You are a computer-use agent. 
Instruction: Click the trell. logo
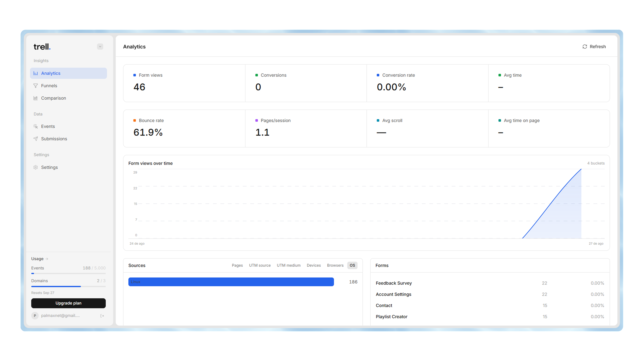pos(42,47)
